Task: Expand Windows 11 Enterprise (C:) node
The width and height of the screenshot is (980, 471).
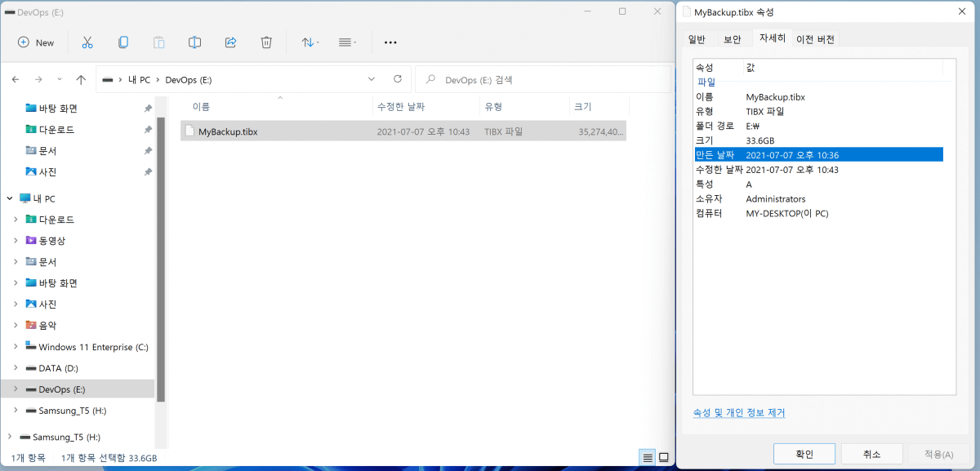Action: [16, 347]
